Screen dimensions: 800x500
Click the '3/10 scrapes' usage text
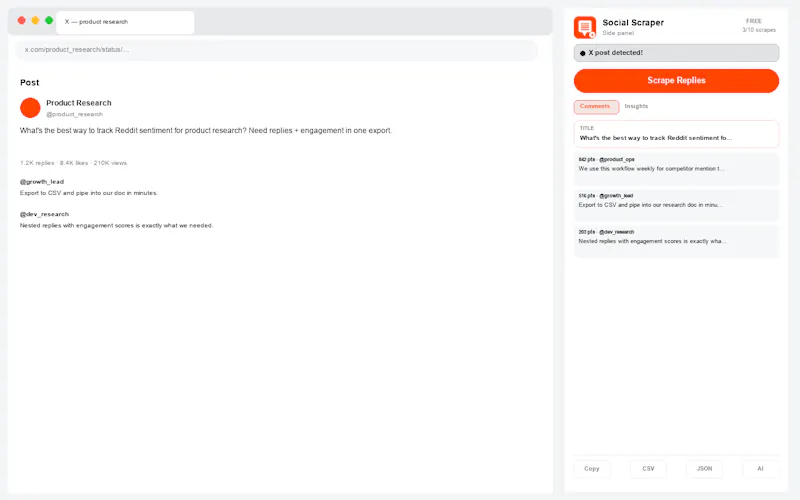759,30
